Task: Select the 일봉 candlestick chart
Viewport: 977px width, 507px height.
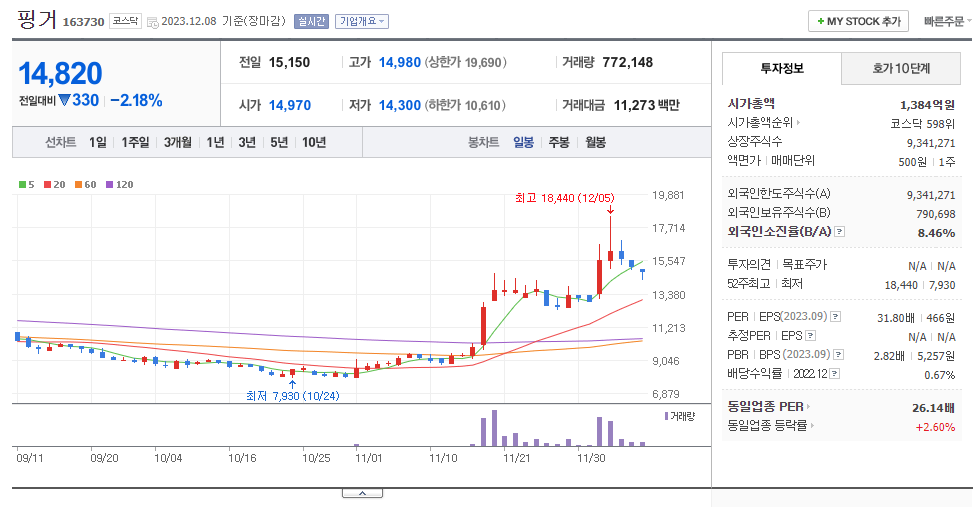Action: click(x=523, y=143)
